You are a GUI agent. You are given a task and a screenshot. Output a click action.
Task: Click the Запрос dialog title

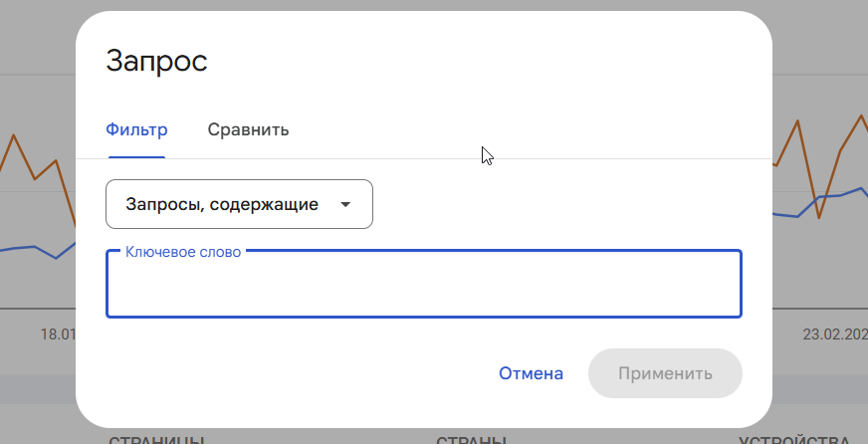pyautogui.click(x=156, y=61)
